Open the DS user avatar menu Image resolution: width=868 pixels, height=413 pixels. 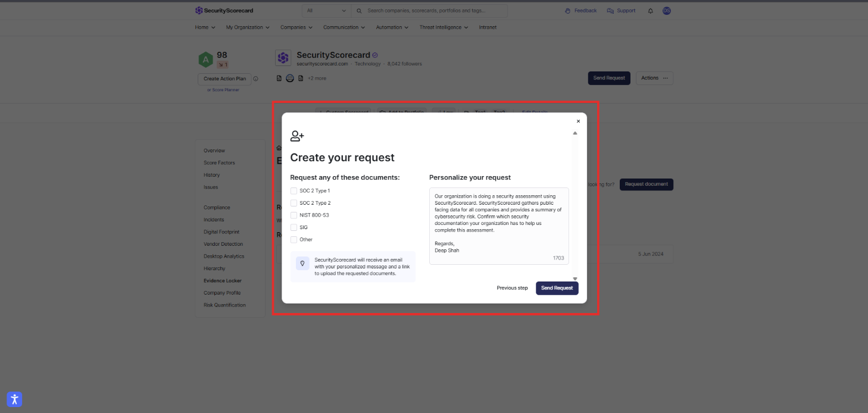[x=667, y=11]
